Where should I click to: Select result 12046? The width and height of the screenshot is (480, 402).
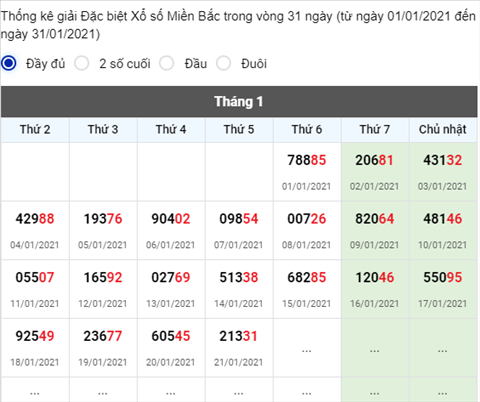pos(375,278)
